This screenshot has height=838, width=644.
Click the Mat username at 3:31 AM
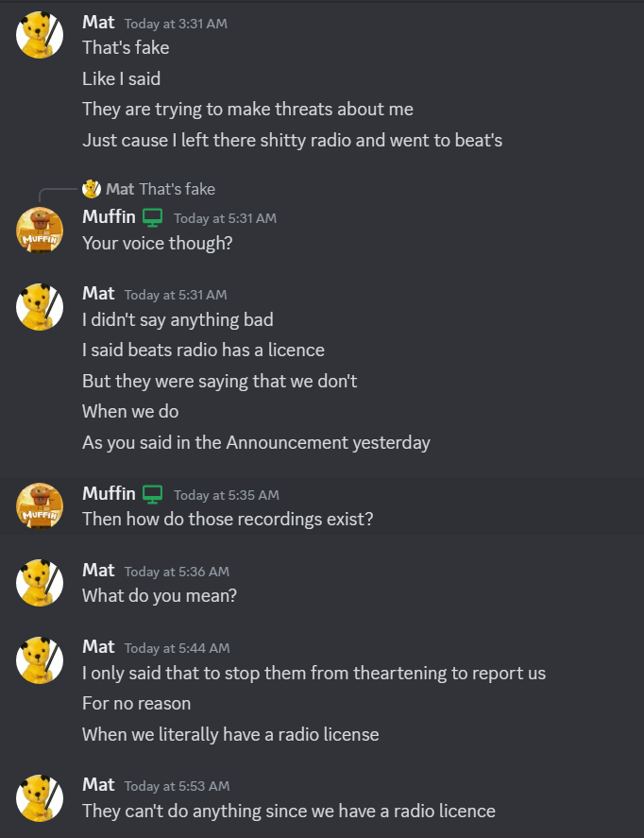pos(98,23)
